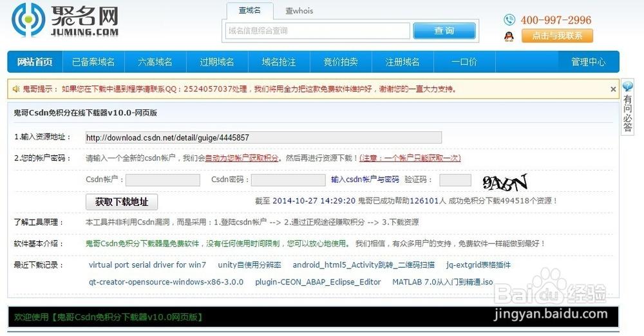Click the 获取下载地址 button

pyautogui.click(x=122, y=201)
